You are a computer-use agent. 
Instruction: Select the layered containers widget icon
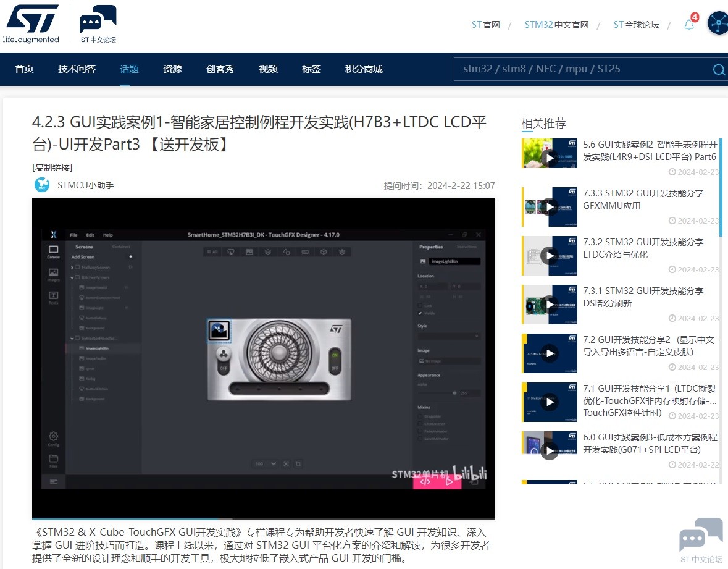[x=268, y=251]
